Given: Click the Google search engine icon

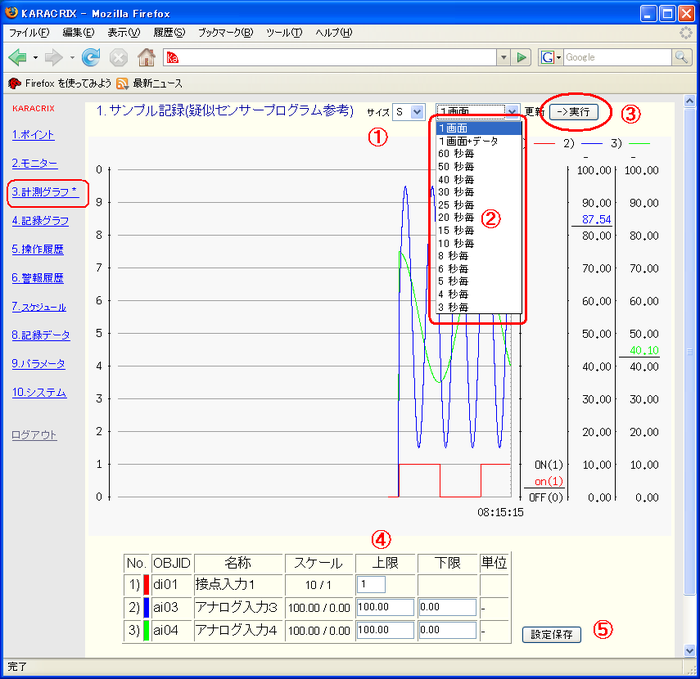Looking at the screenshot, I should click(547, 57).
